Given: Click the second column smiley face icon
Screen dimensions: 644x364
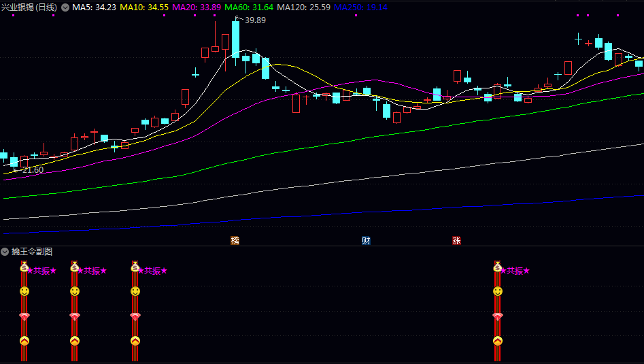Looking at the screenshot, I should click(74, 291).
